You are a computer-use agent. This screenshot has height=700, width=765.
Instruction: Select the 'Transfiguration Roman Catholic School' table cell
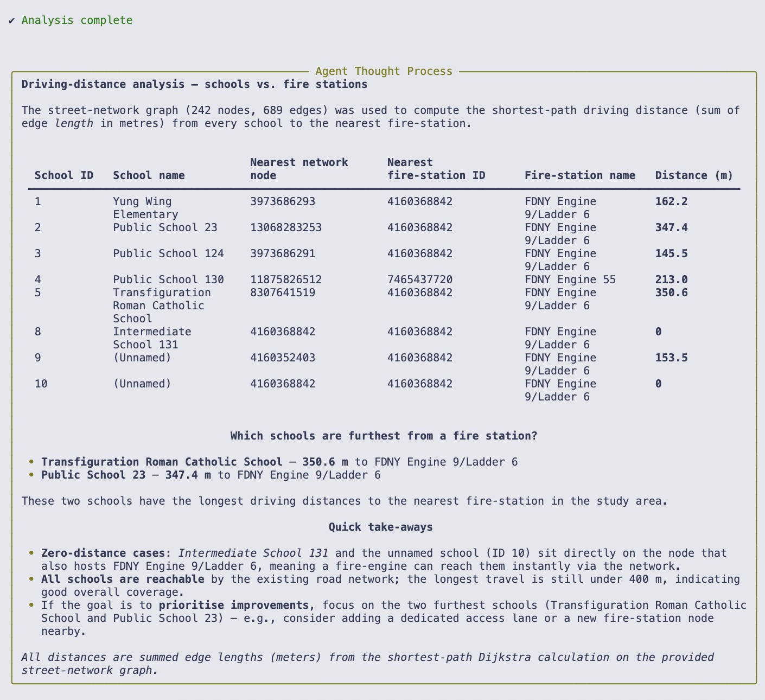[x=162, y=306]
